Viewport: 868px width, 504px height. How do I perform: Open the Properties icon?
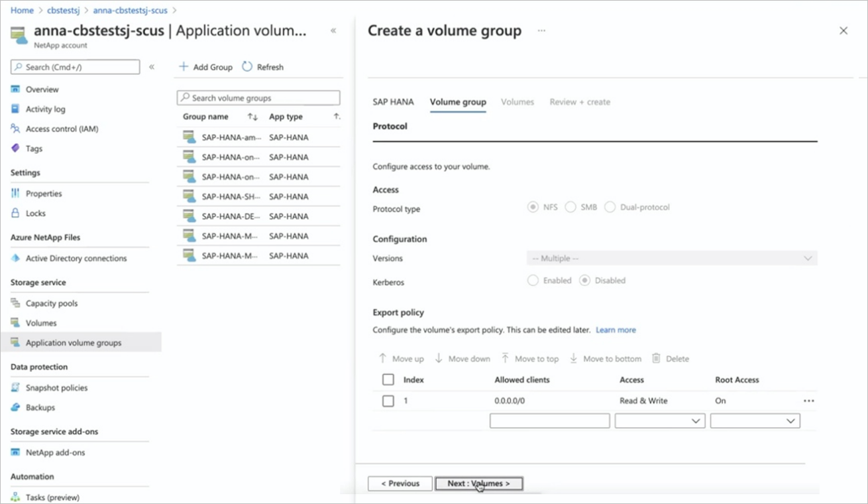point(16,194)
